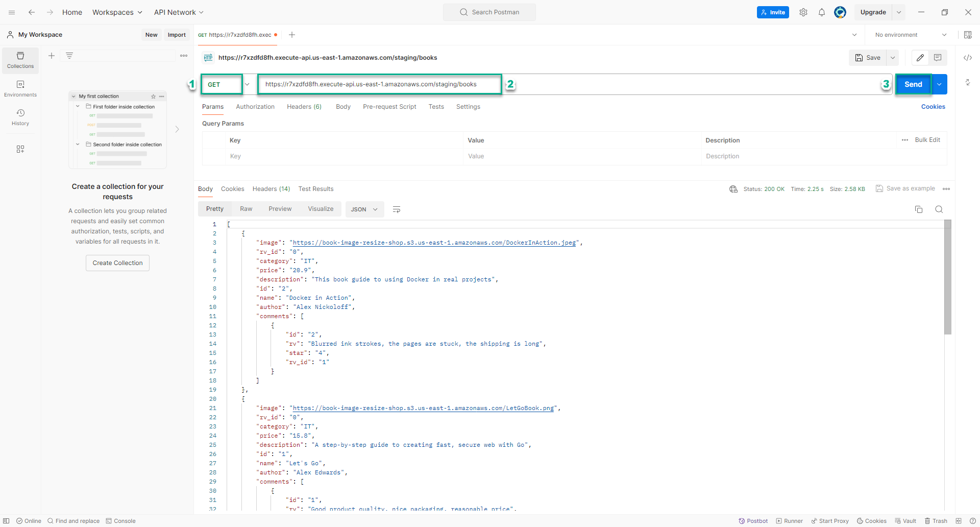Open the Save options dropdown arrow
This screenshot has width=980, height=527.
click(x=893, y=58)
